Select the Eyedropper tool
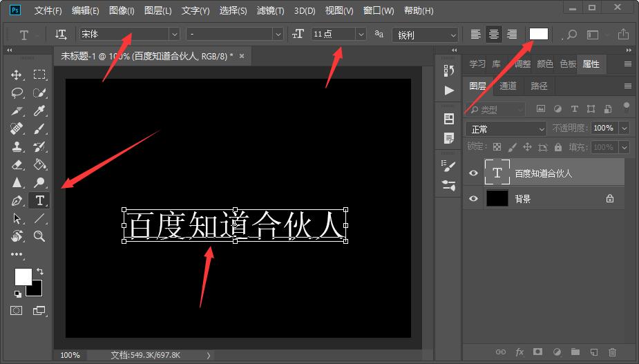The width and height of the screenshot is (639, 364). 39,111
